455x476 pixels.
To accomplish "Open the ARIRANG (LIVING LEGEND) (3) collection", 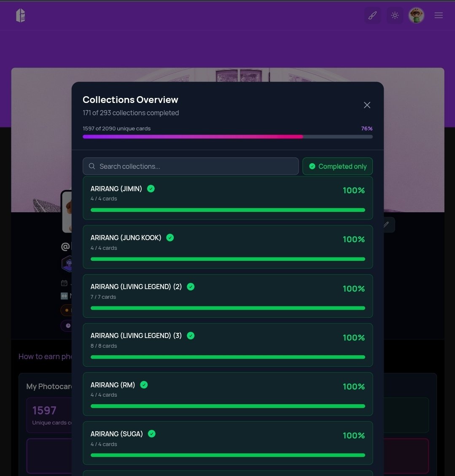I will point(228,345).
